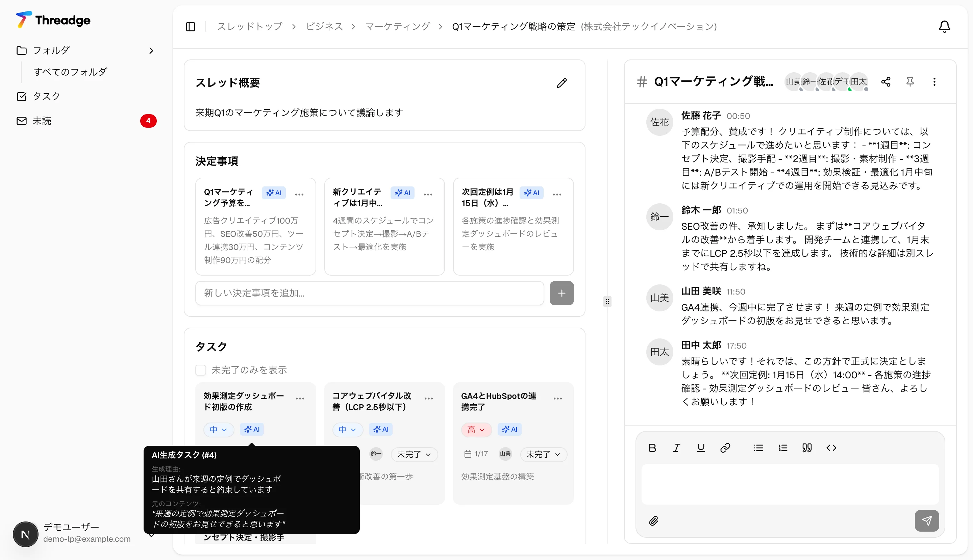Screen dimensions: 973x560
Task: Add a new decision with the plus button
Action: [561, 293]
